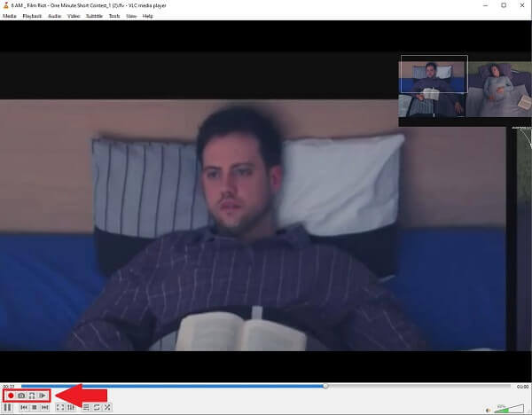Image resolution: width=532 pixels, height=415 pixels.
Task: Pause the video playback
Action: (x=7, y=407)
